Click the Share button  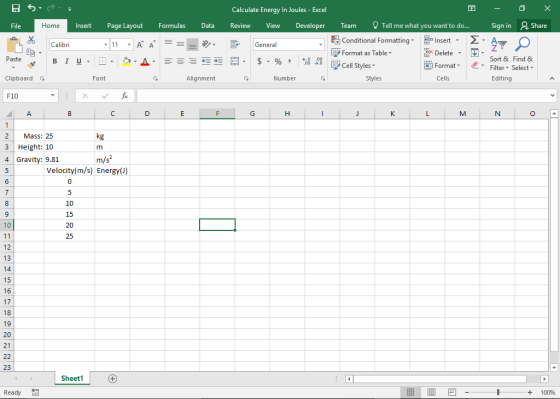point(534,26)
